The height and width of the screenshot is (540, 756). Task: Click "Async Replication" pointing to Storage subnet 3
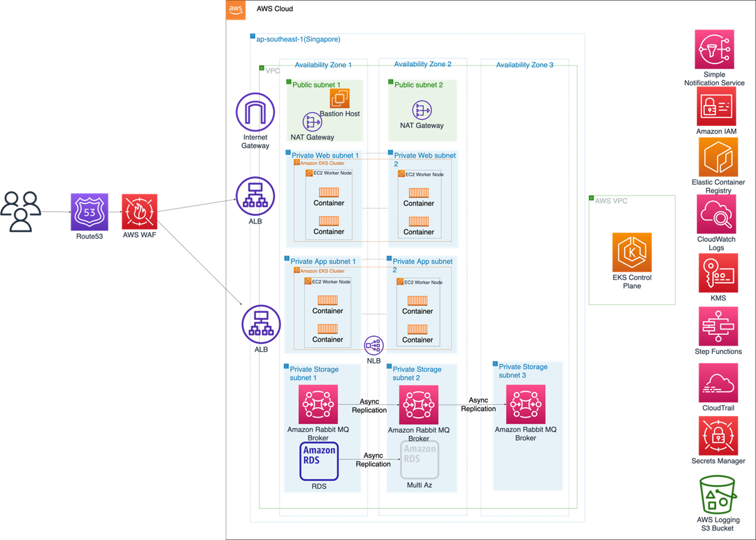478,405
